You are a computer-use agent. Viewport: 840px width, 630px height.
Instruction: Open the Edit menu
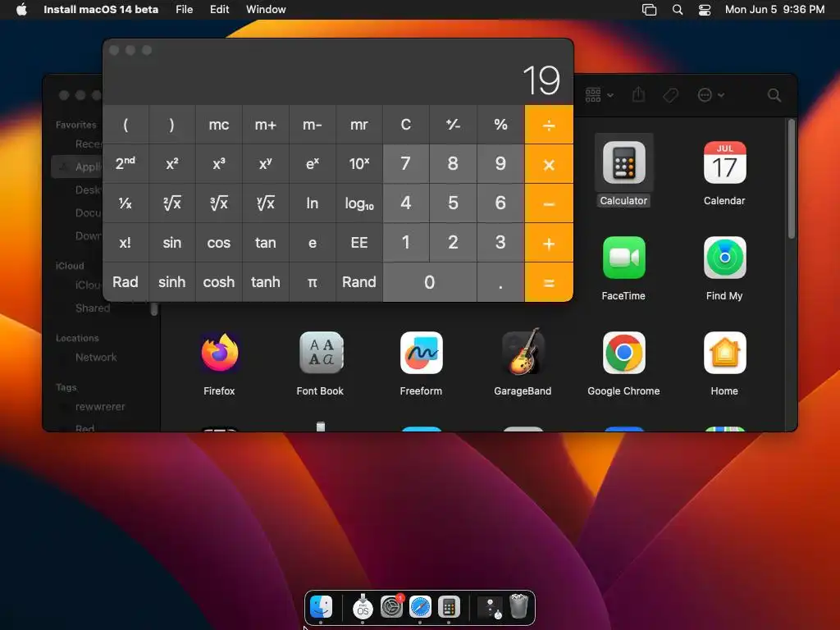[x=219, y=9]
